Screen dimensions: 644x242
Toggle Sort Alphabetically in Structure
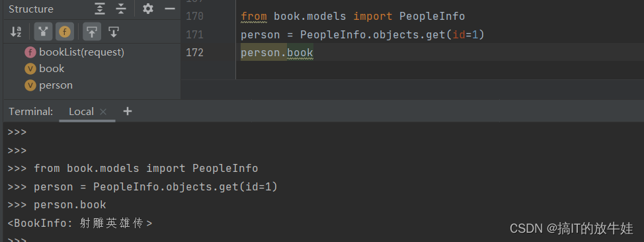pos(16,32)
